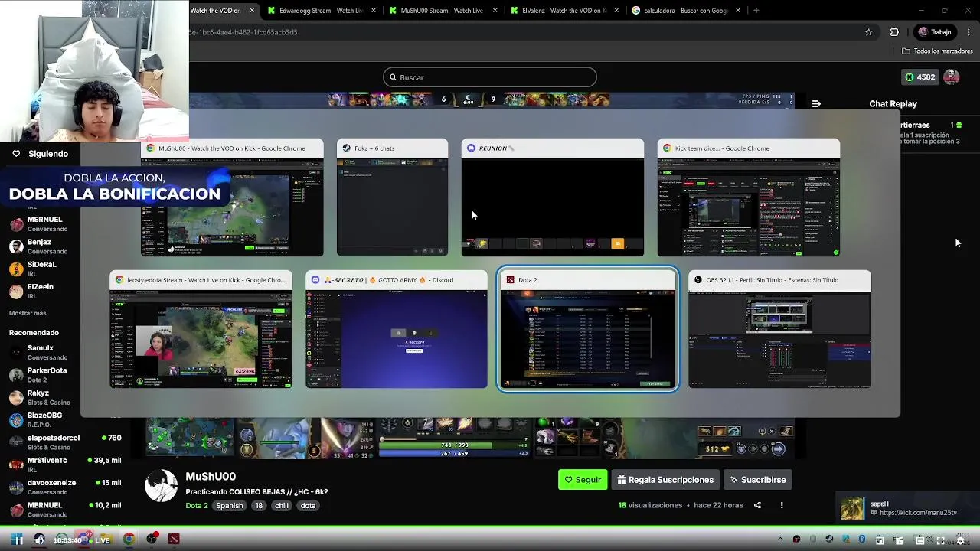
Task: Open VOD more options kebab menu
Action: click(782, 505)
